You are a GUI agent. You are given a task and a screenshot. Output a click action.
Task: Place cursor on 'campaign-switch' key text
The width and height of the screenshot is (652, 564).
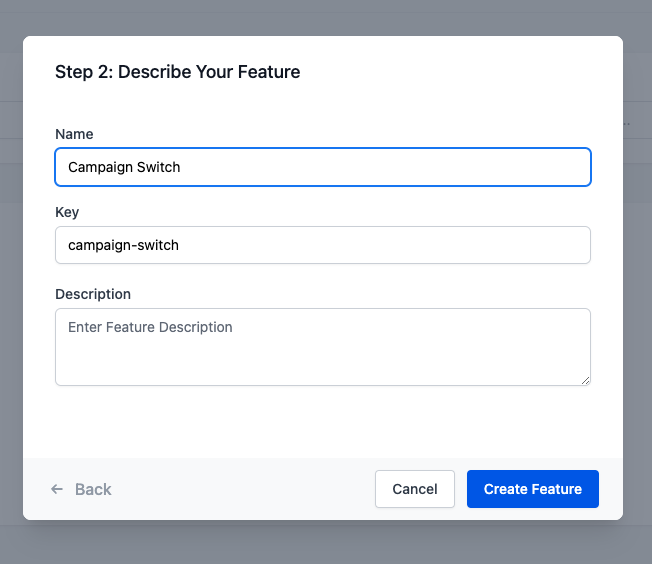click(x=123, y=245)
